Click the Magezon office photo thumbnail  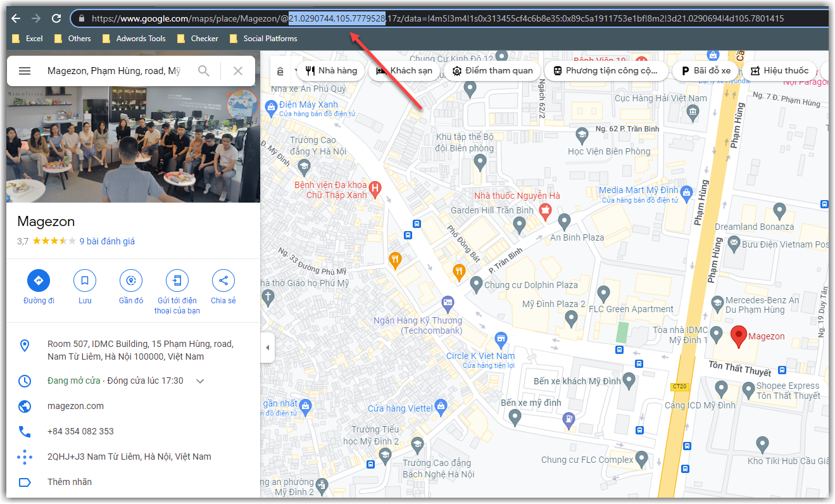[130, 144]
